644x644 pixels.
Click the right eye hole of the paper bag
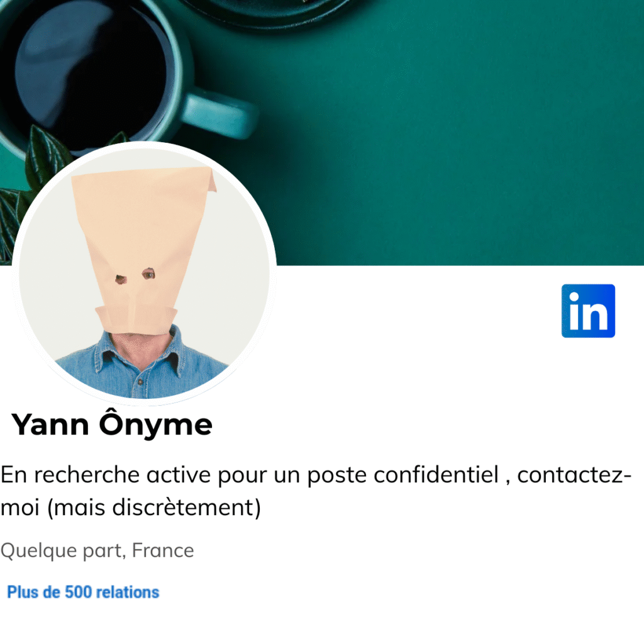click(149, 274)
